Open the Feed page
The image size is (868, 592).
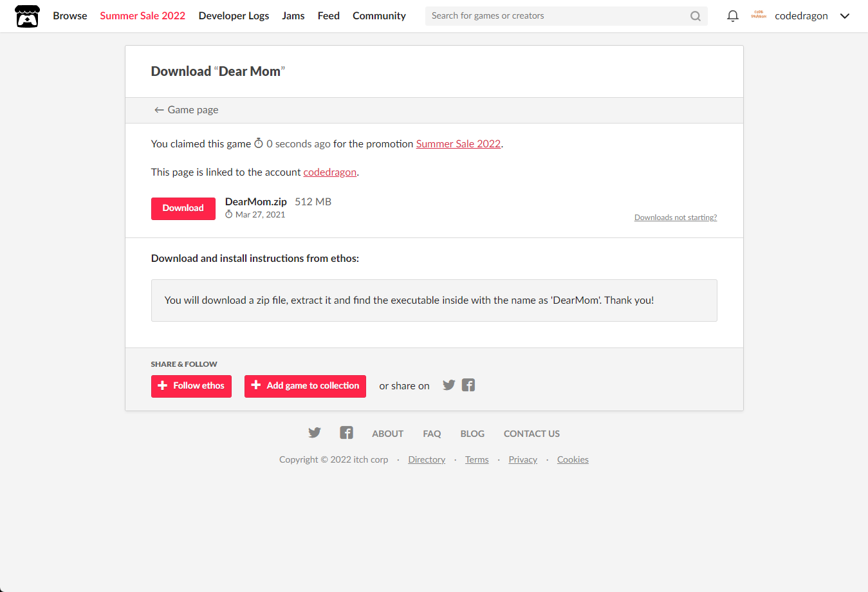pos(329,15)
